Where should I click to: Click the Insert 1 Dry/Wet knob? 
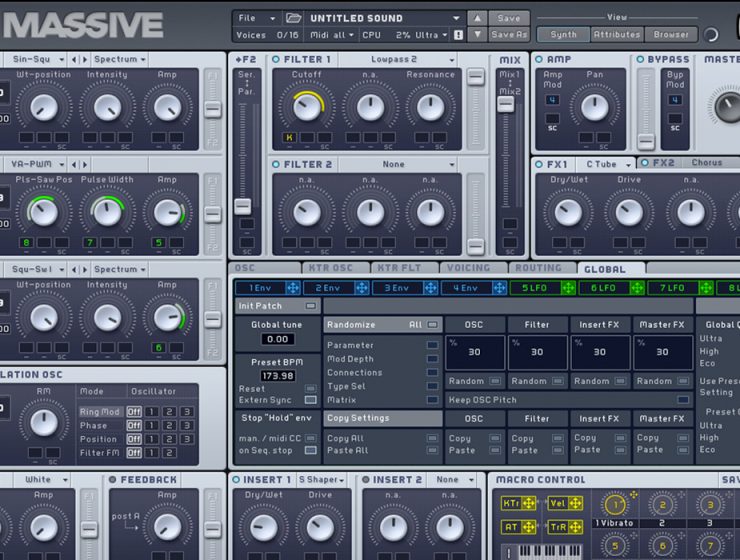[x=263, y=527]
